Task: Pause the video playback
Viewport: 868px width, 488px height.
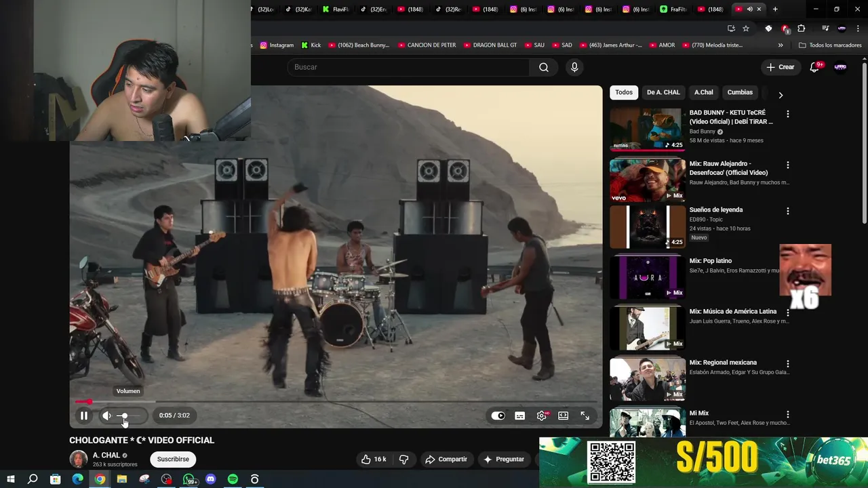Action: click(x=84, y=415)
